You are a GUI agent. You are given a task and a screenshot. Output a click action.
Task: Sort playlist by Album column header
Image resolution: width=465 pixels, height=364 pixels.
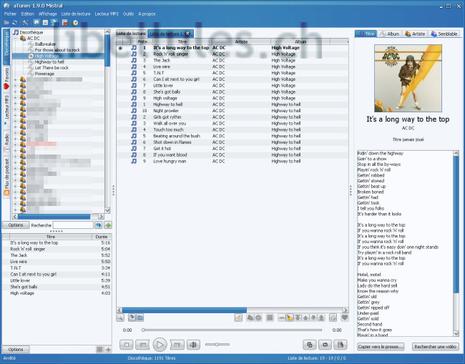[300, 42]
